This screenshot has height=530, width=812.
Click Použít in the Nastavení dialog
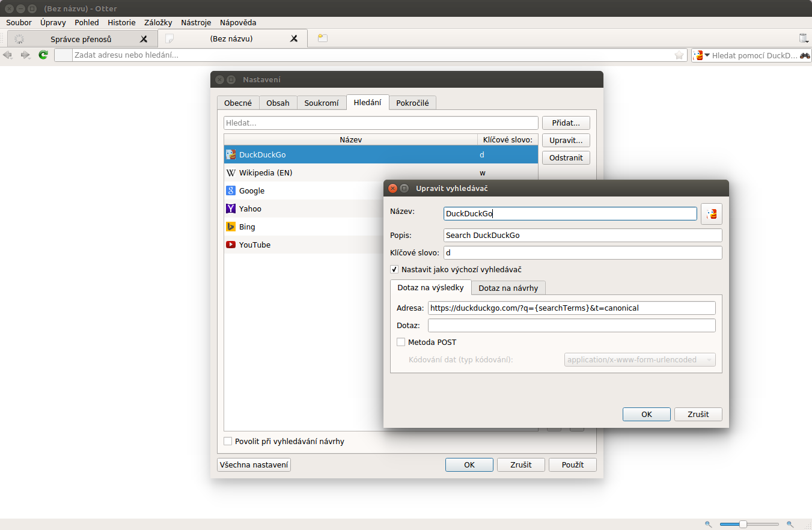tap(573, 465)
